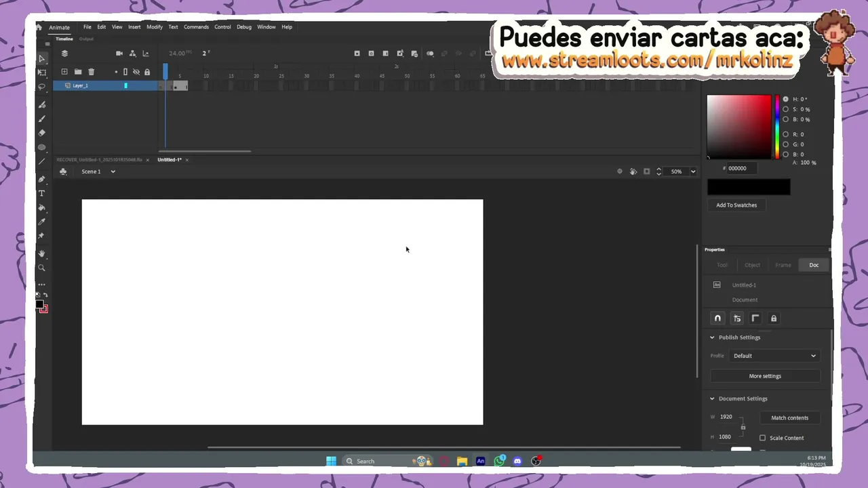Screen dimensions: 868x488
Task: Select the Oval shape tool
Action: click(41, 147)
